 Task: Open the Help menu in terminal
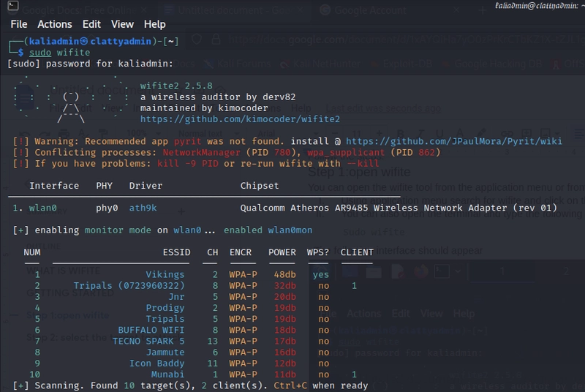155,24
